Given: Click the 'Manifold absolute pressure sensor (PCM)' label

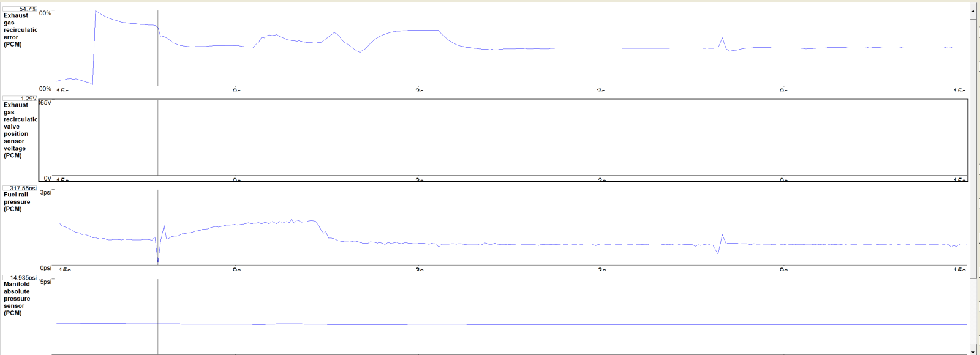Looking at the screenshot, I should pos(17,299).
